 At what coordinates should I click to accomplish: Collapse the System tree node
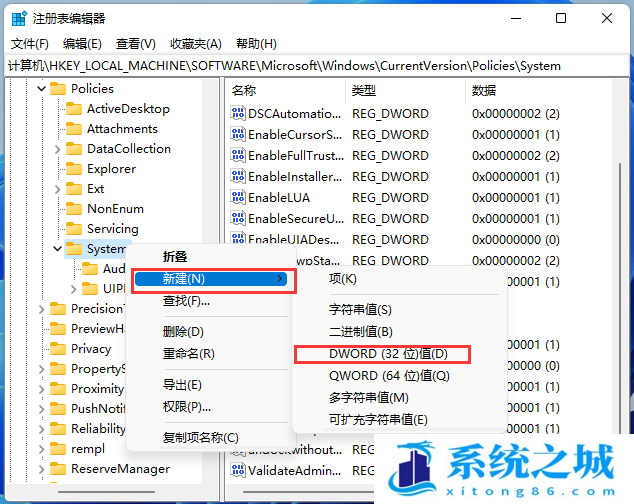[58, 249]
